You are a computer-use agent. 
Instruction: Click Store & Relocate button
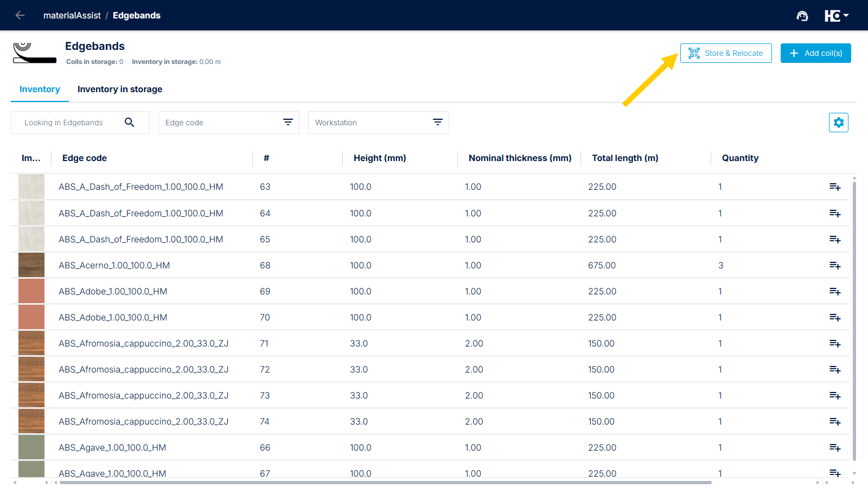click(726, 53)
